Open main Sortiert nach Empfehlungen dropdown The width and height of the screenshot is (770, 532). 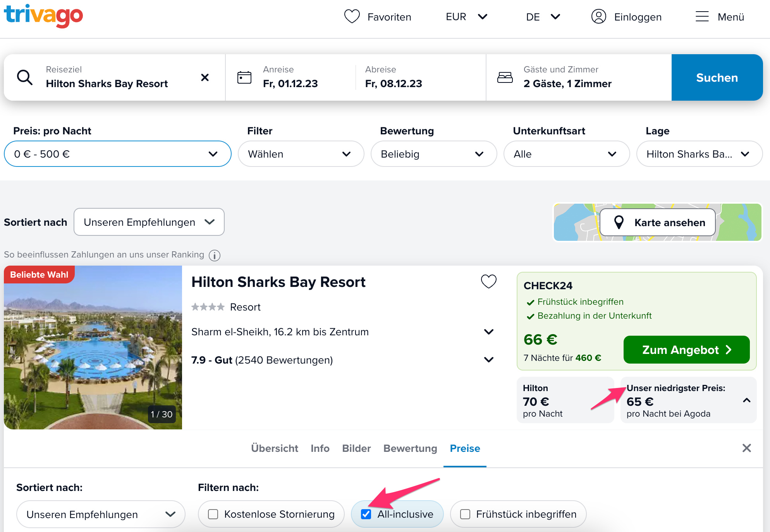[149, 222]
